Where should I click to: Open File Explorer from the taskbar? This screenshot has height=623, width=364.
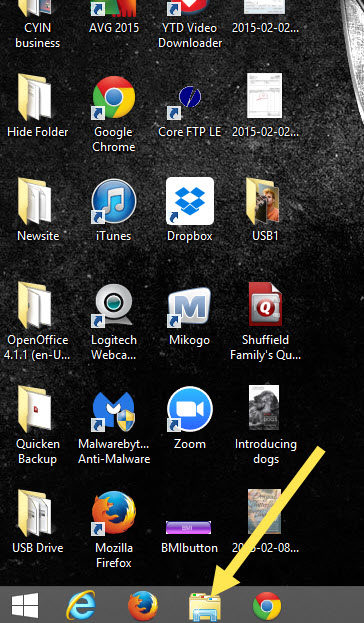pyautogui.click(x=205, y=606)
